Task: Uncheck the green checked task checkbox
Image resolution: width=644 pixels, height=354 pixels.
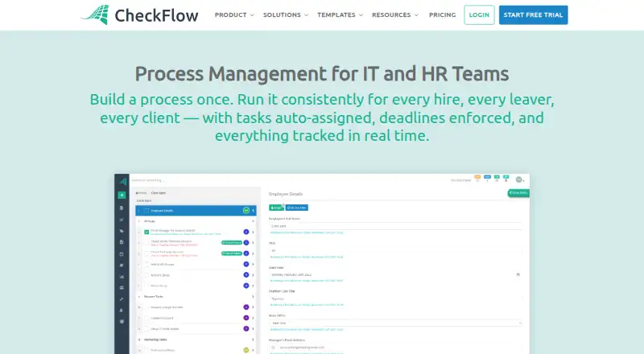Action: (x=147, y=232)
